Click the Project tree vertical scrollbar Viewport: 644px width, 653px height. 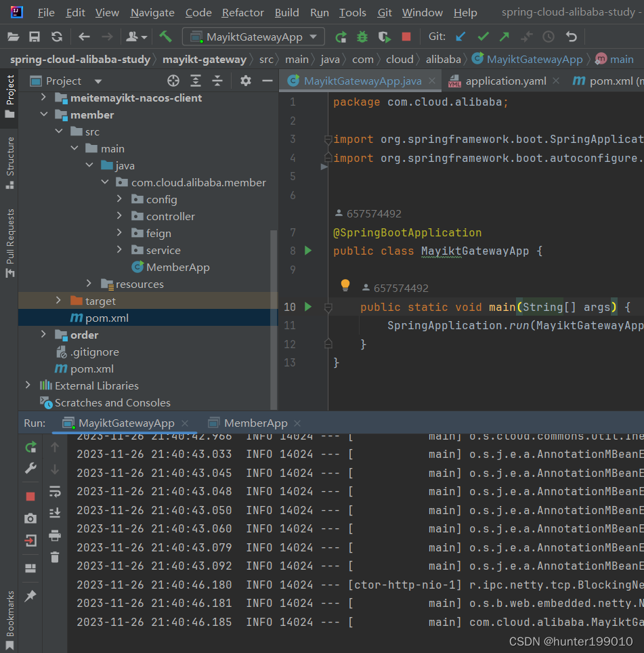pos(274,320)
